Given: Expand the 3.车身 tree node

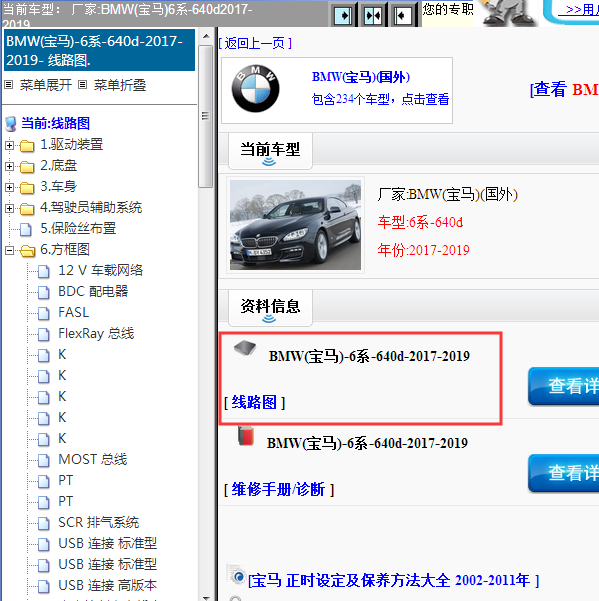Looking at the screenshot, I should [9, 188].
